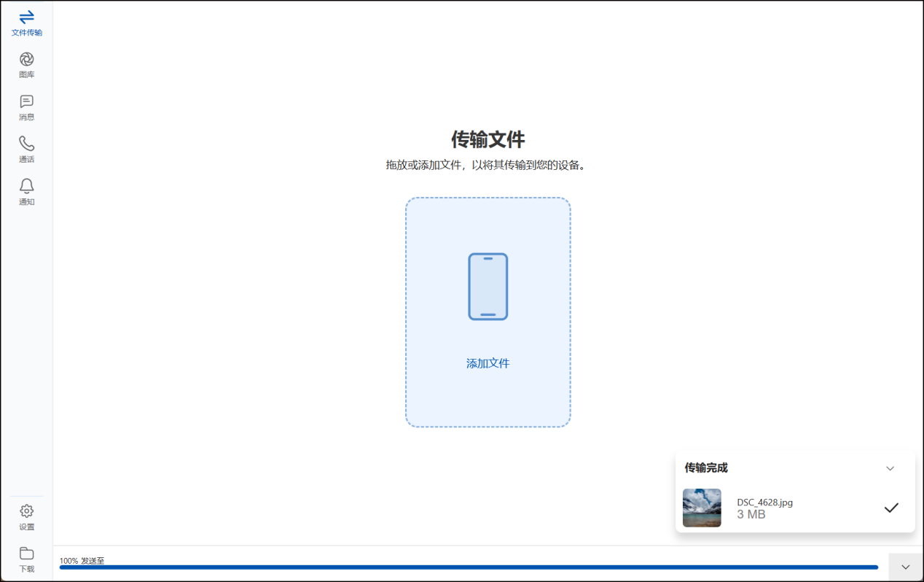Collapse the bottom transfer progress bar
This screenshot has width=924, height=582.
click(906, 566)
